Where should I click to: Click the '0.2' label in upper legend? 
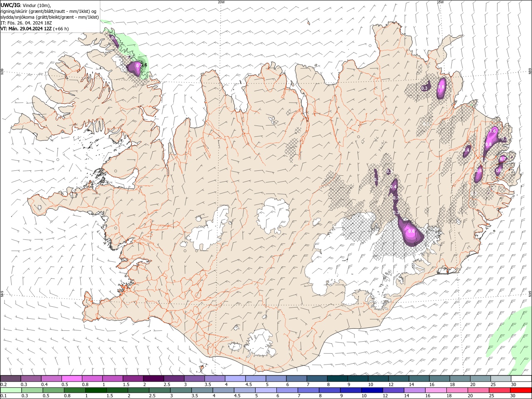3,384
